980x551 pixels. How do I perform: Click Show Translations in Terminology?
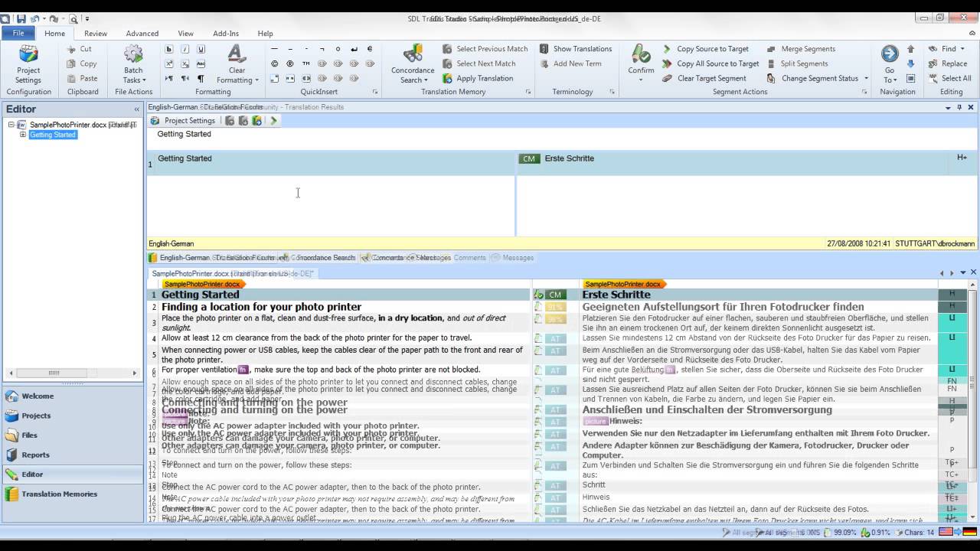(x=575, y=49)
